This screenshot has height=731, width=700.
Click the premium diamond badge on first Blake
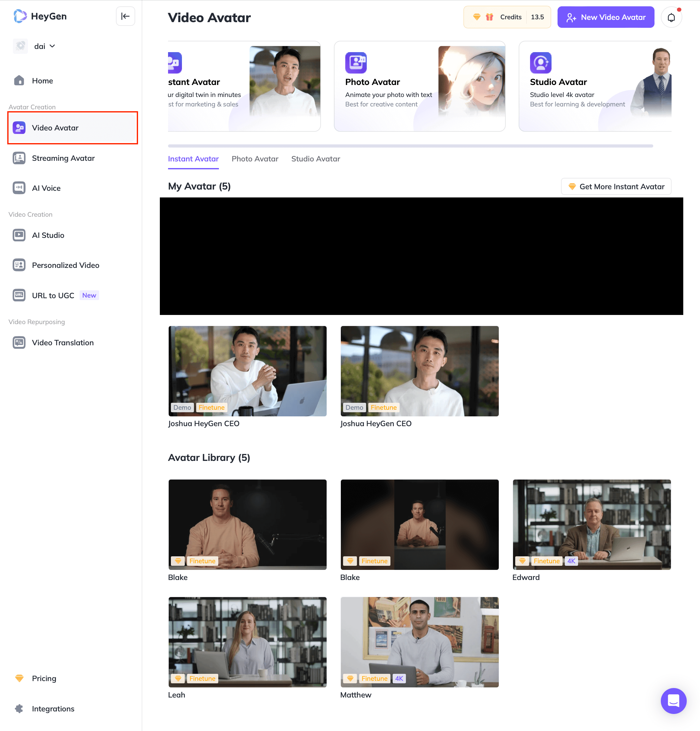[x=178, y=561]
